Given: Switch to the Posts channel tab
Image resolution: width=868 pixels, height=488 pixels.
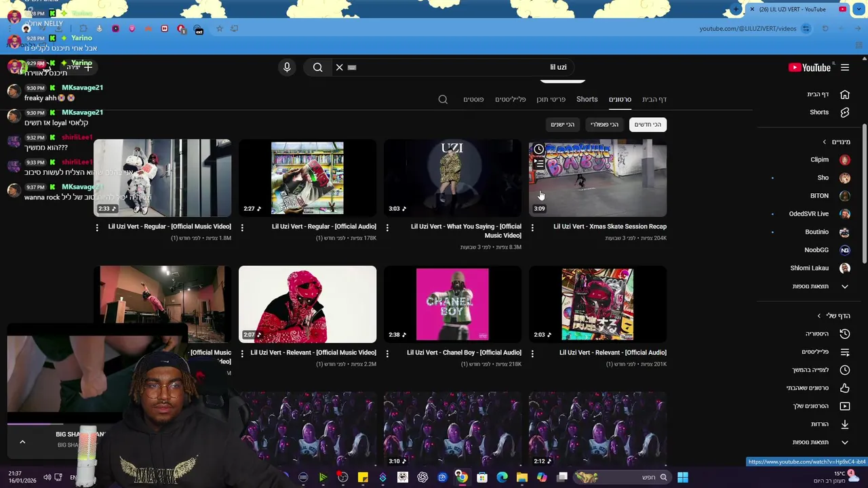Looking at the screenshot, I should click(x=473, y=100).
